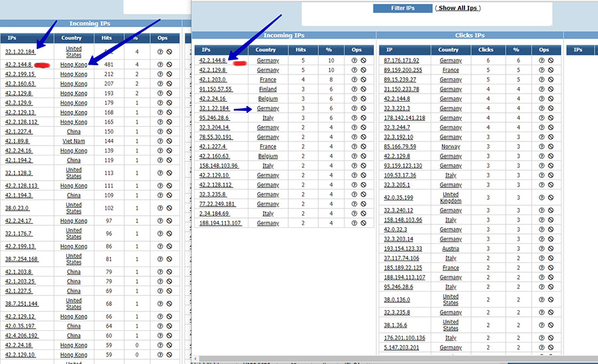Image resolution: width=598 pixels, height=364 pixels.
Task: Click ban icon for incoming 77.22.249.181 row
Action: point(363,204)
